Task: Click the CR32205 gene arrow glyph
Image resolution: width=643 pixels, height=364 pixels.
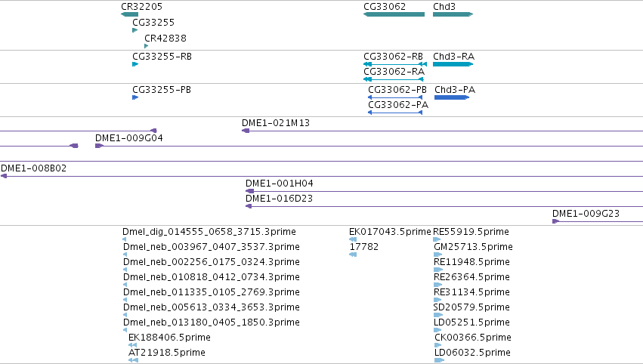Action: point(130,14)
